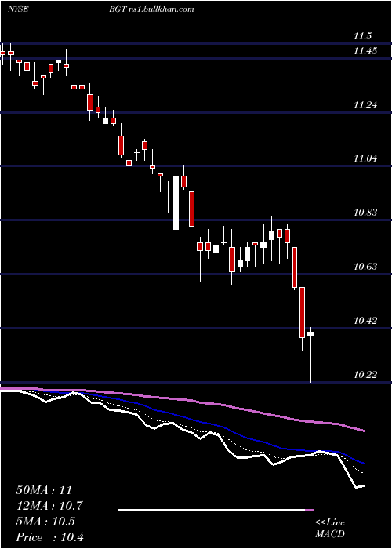The image size is (392, 549).
Task: Click the 11.24 price axis label
Action: (365, 104)
